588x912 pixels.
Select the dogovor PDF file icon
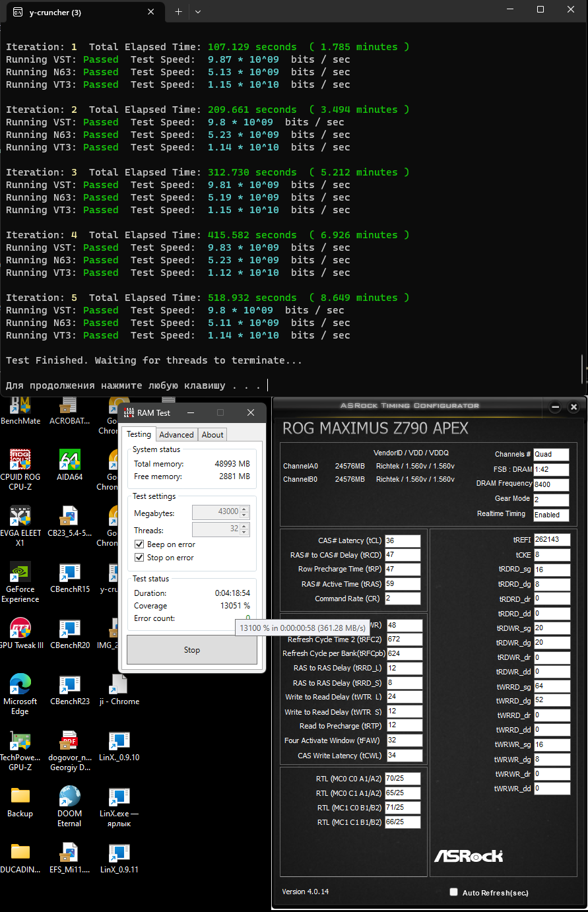click(69, 750)
